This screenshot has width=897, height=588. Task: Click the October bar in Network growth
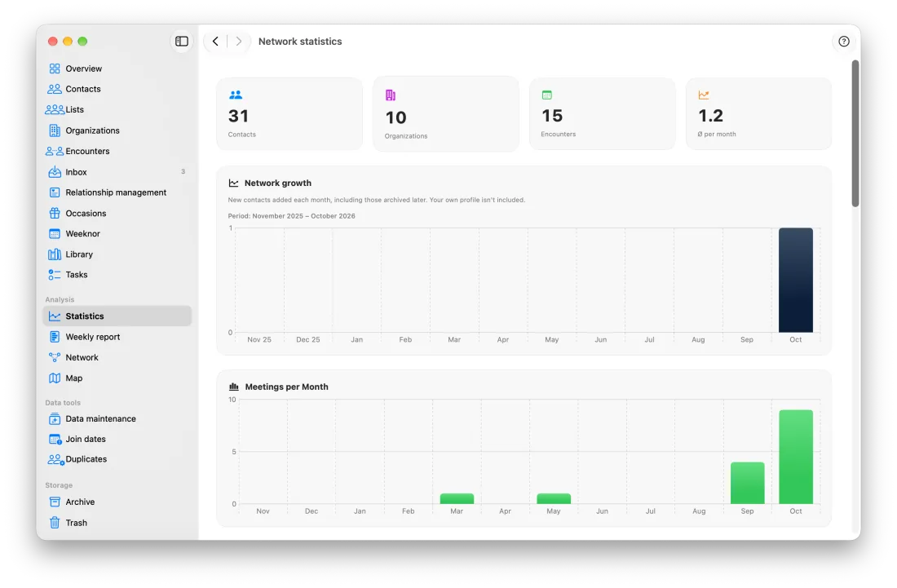point(796,281)
